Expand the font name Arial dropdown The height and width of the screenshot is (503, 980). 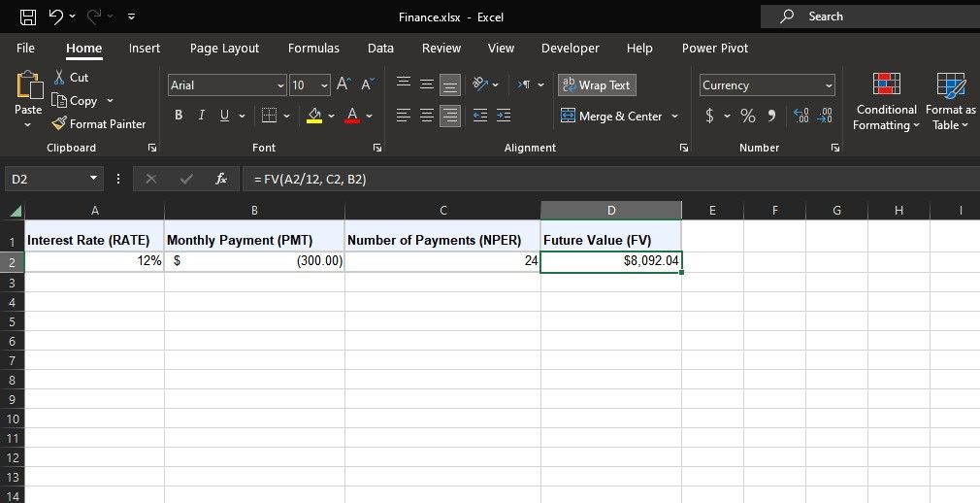coord(280,85)
